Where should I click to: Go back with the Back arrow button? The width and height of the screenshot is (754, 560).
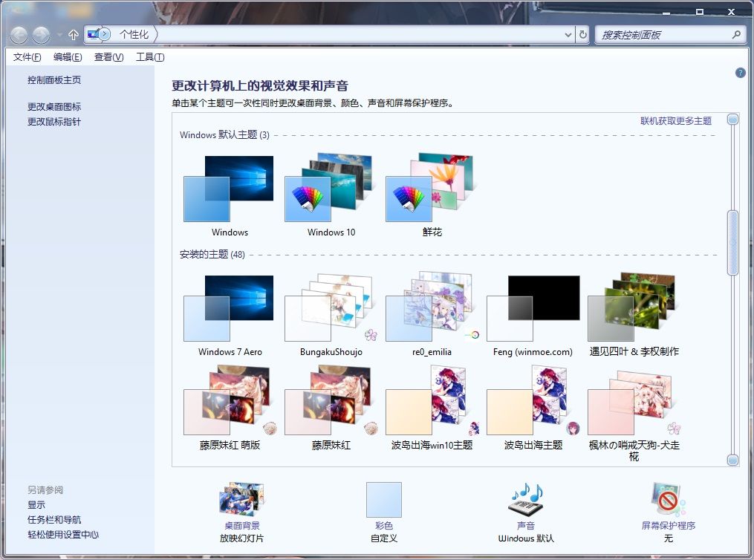[19, 35]
